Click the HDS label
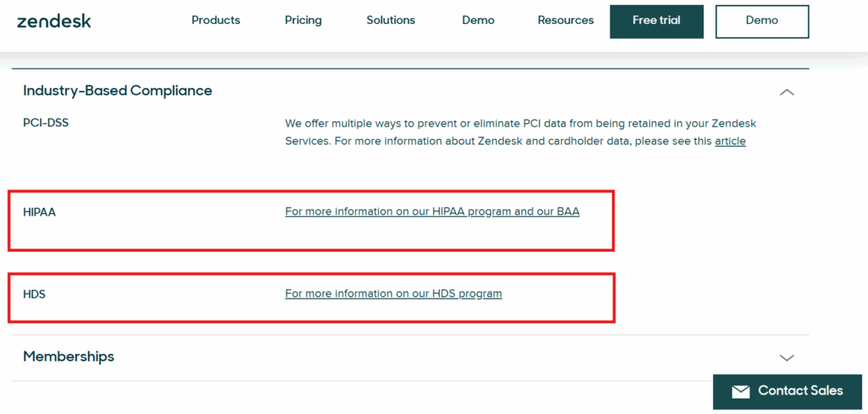The height and width of the screenshot is (414, 868). click(x=34, y=294)
